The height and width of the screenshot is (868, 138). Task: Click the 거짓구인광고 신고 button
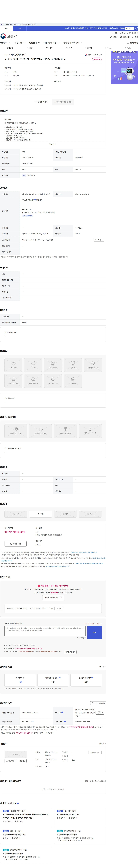click(98, 703)
